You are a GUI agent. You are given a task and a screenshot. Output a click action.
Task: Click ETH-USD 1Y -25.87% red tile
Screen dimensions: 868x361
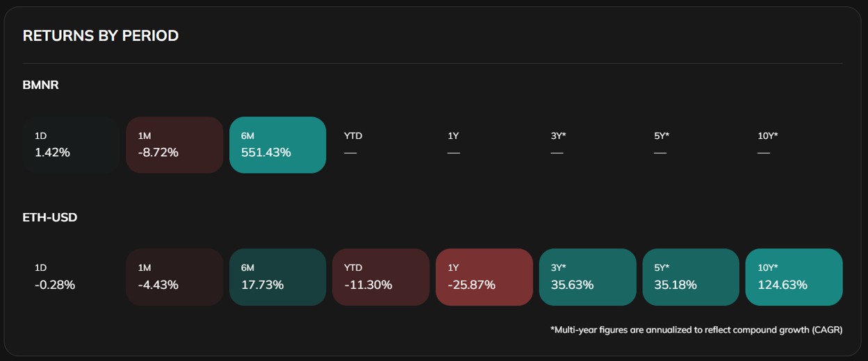click(484, 277)
